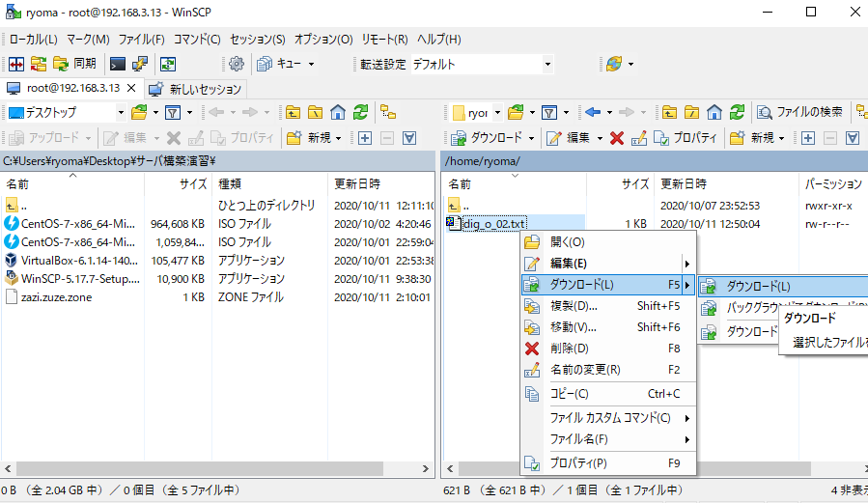Click local 新規 button
This screenshot has height=503, width=868.
(309, 138)
